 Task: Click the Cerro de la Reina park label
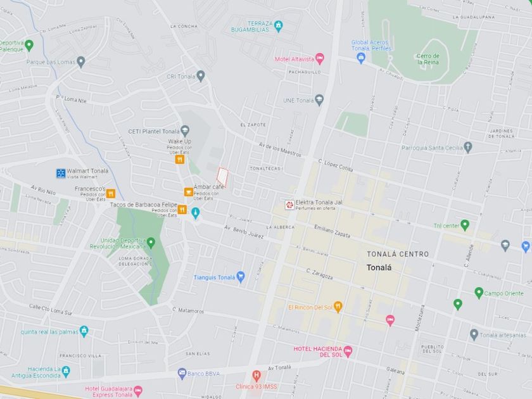click(x=428, y=59)
